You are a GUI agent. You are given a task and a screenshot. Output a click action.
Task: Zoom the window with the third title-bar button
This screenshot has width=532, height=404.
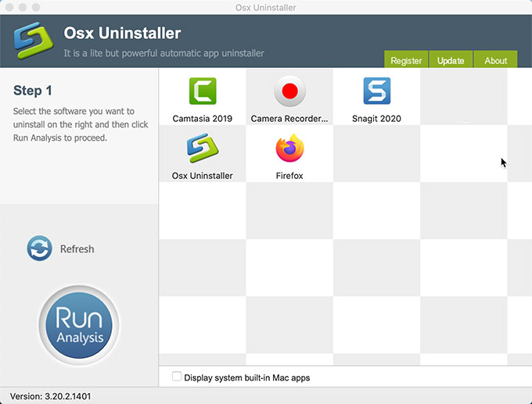point(36,7)
